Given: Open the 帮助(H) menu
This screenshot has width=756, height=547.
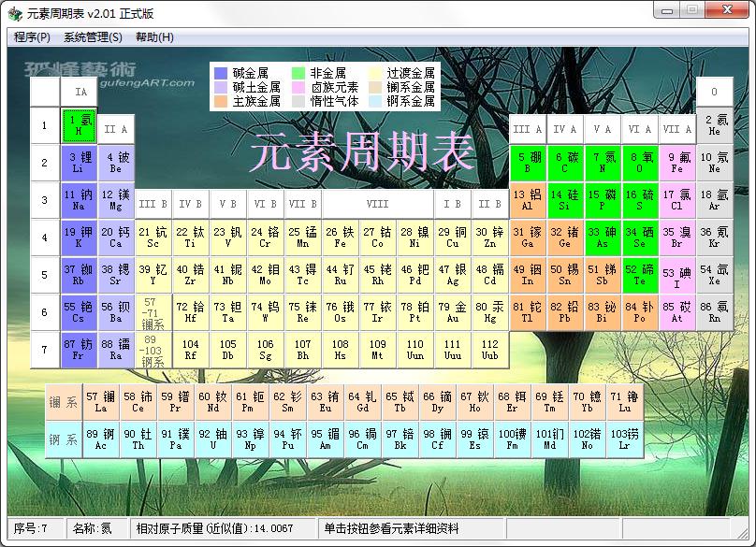Looking at the screenshot, I should pyautogui.click(x=154, y=37).
